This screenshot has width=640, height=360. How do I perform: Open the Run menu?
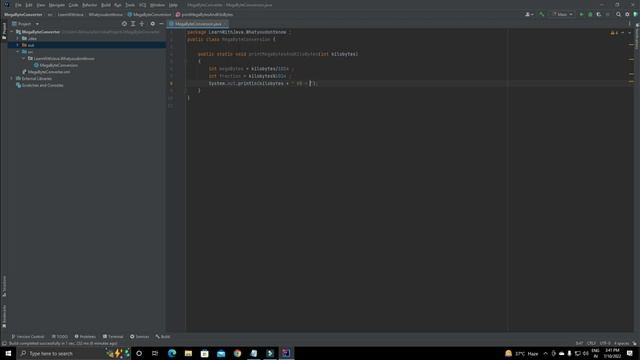[118, 5]
